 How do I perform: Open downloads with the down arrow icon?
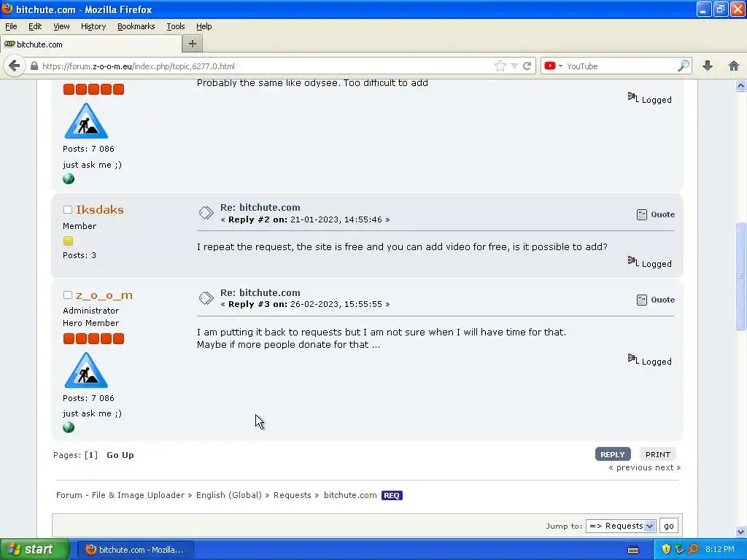[708, 66]
